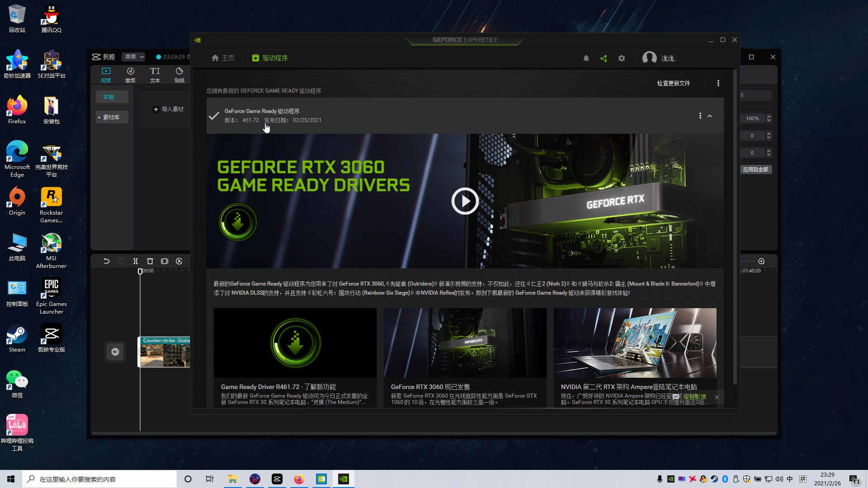The image size is (868, 488).
Task: Mute the timeline track speaker toggle
Action: pos(115,352)
